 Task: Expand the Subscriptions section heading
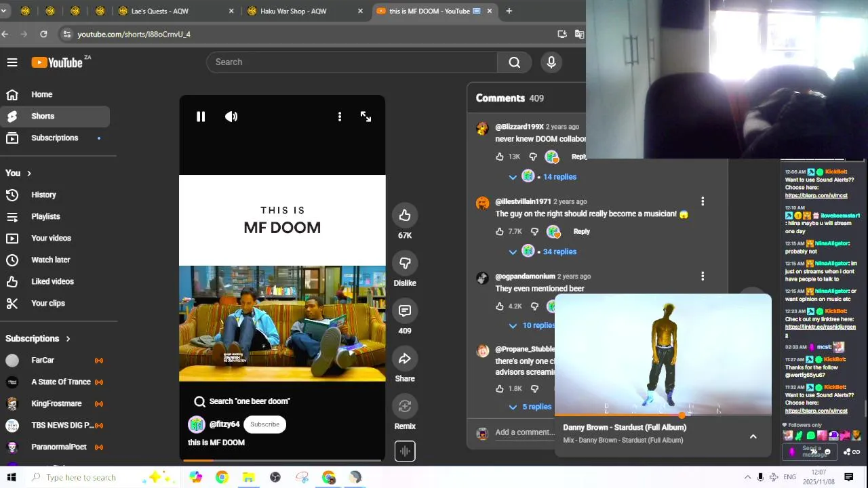[38, 338]
